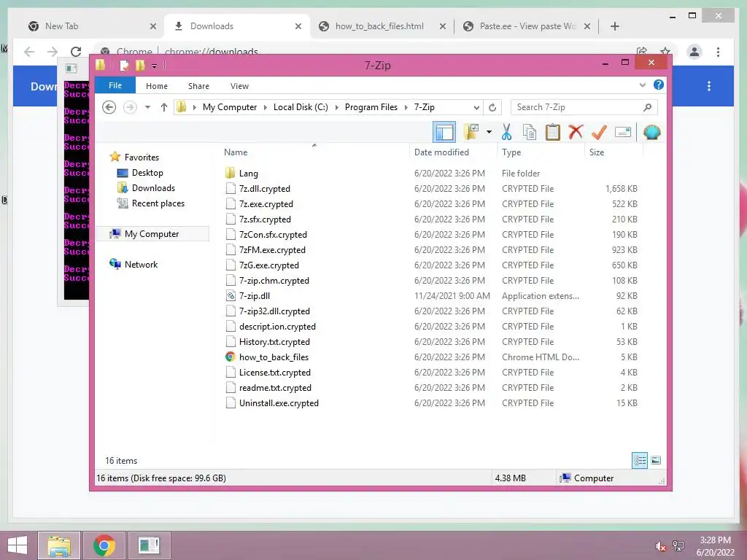Select Downloads in navigation pane
The image size is (747, 560).
[153, 188]
